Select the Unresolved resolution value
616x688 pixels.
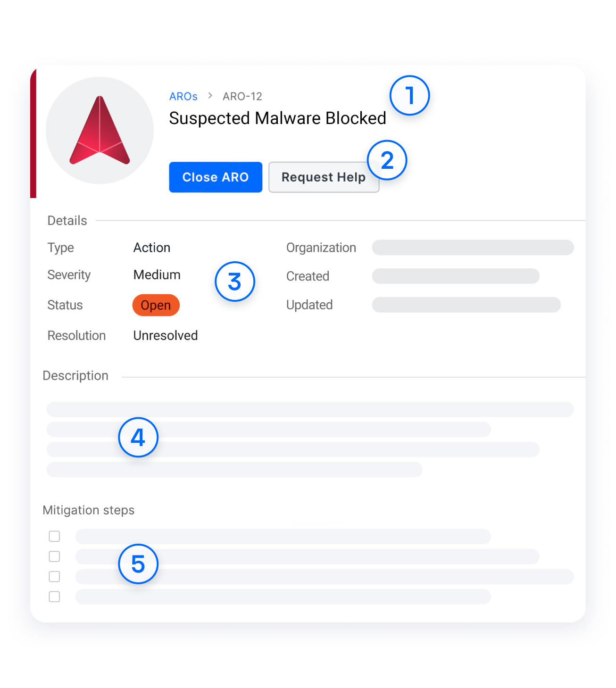[165, 335]
